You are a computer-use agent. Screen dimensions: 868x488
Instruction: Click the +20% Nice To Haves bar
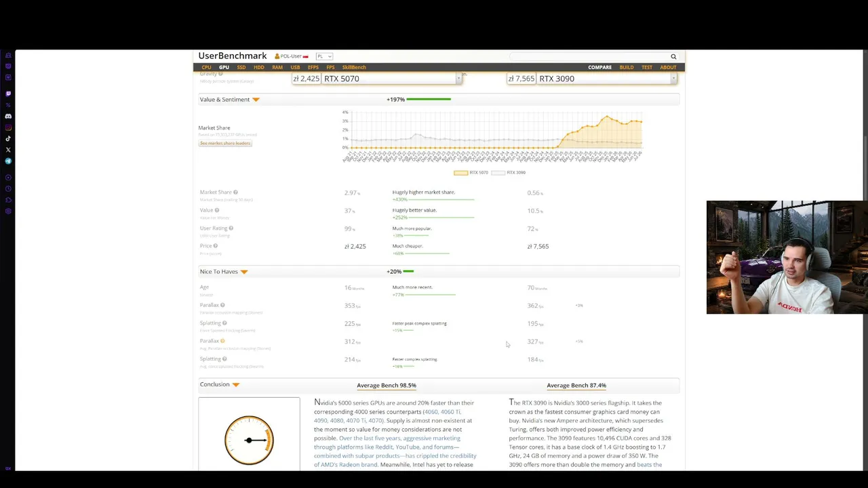pos(400,272)
